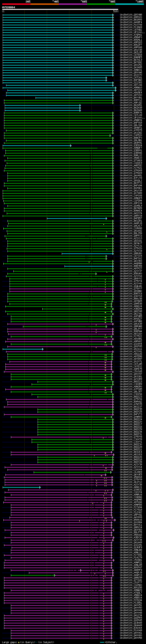Viewport: 146px width, 644px height.
Task: Open hit UniRef100_A4URF4
Action: pyautogui.click(x=131, y=22)
